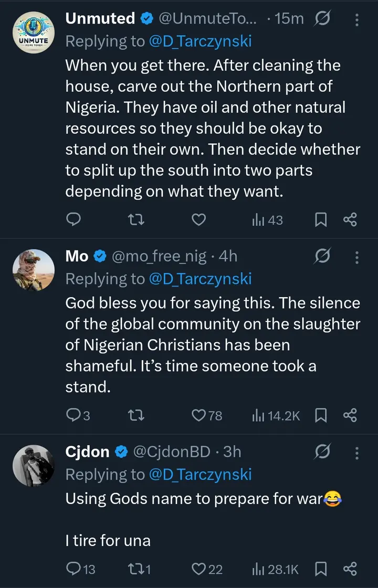Open more options for Cjdon's tweet
Image resolution: width=378 pixels, height=588 pixels.
pos(357,453)
